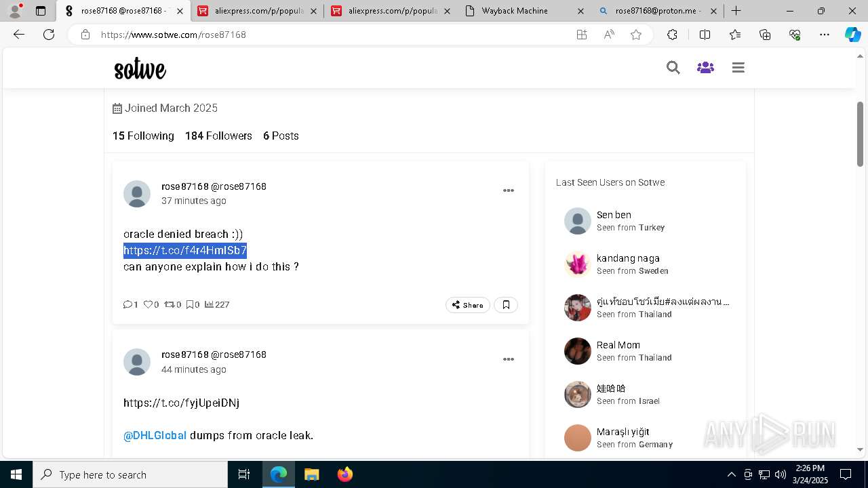This screenshot has width=868, height=488.
Task: Show hidden system tray icons
Action: point(731,474)
